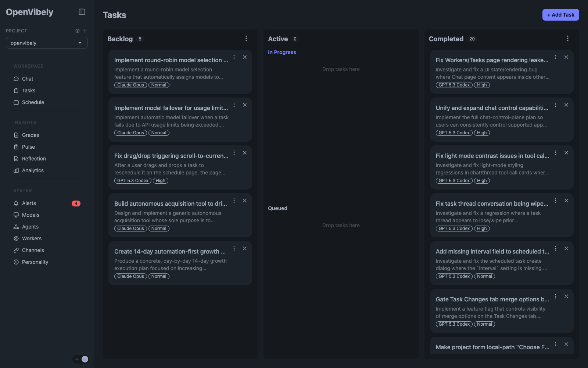The width and height of the screenshot is (588, 368).
Task: Open options for model failover task
Action: click(x=234, y=105)
